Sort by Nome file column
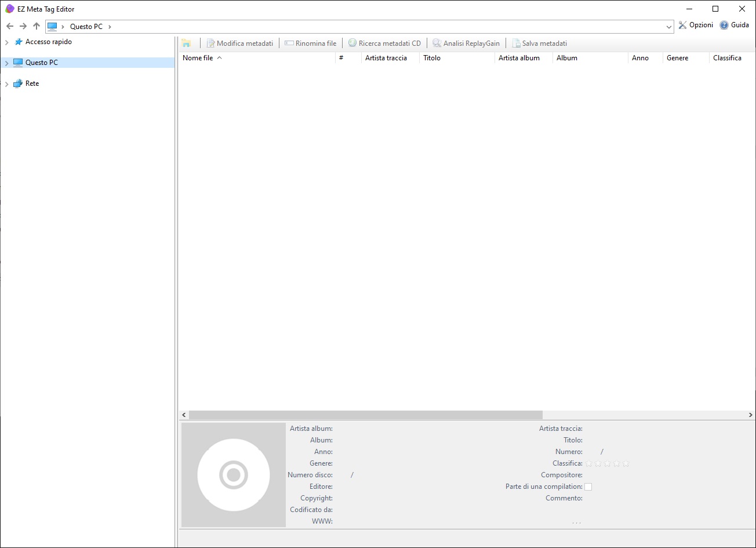756x548 pixels. [x=257, y=58]
